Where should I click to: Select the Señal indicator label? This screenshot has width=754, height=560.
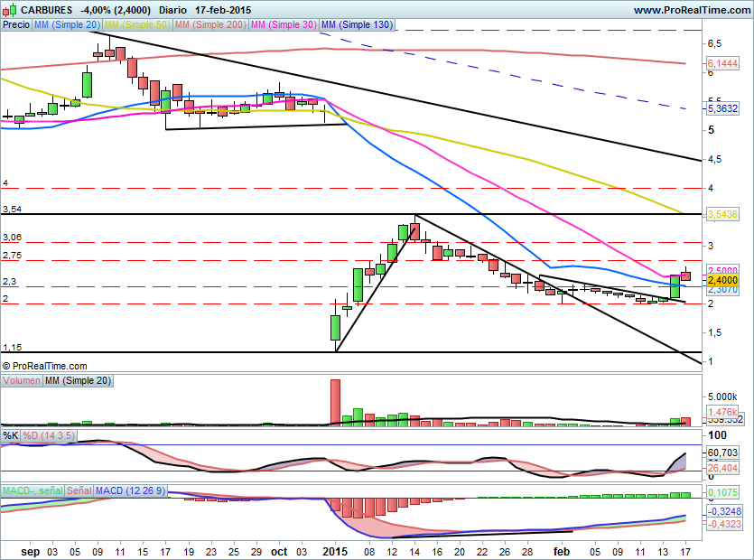coord(79,490)
